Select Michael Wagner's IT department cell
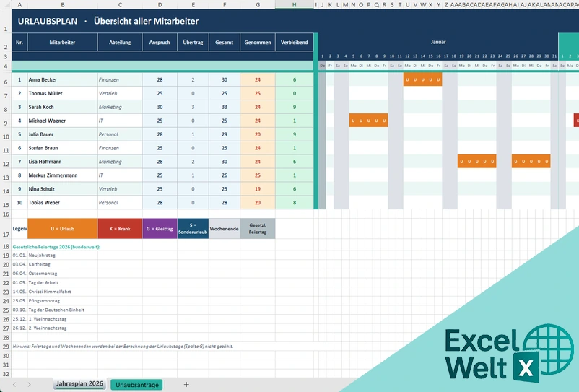The width and height of the screenshot is (579, 392). pyautogui.click(x=120, y=121)
